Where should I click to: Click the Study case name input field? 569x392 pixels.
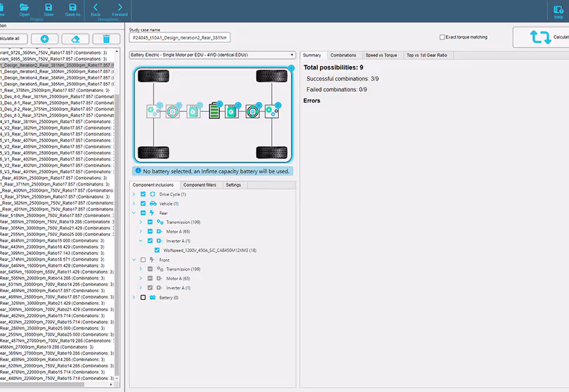pos(180,37)
